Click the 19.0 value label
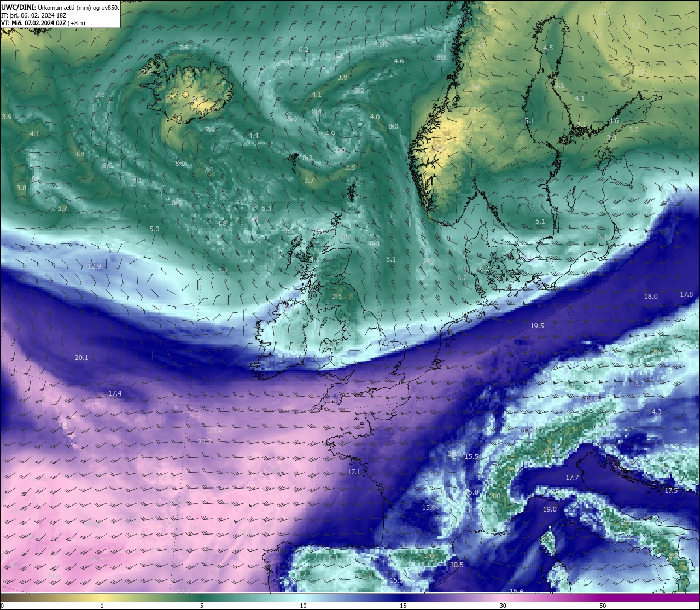Viewport: 700px width, 610px height. pos(550,509)
